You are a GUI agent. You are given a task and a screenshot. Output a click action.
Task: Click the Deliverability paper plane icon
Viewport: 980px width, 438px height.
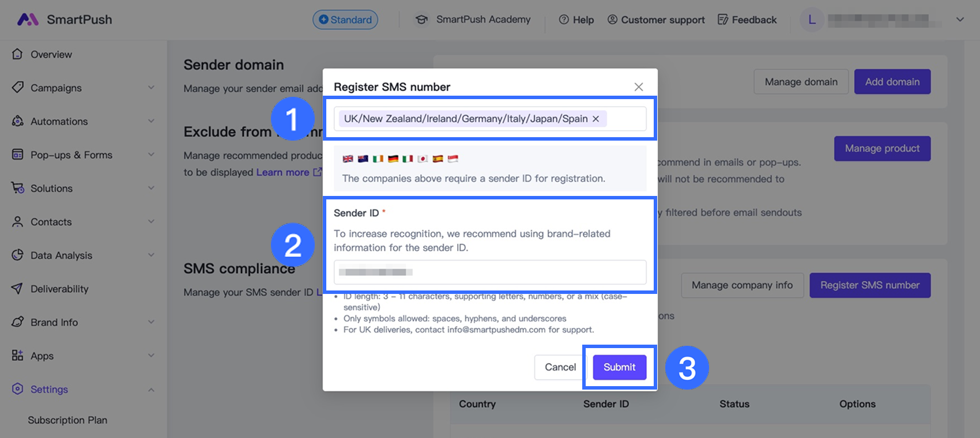(18, 288)
